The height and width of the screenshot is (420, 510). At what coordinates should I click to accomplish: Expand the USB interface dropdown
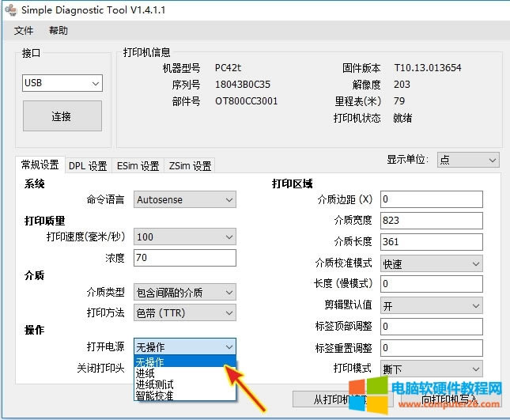click(x=62, y=83)
